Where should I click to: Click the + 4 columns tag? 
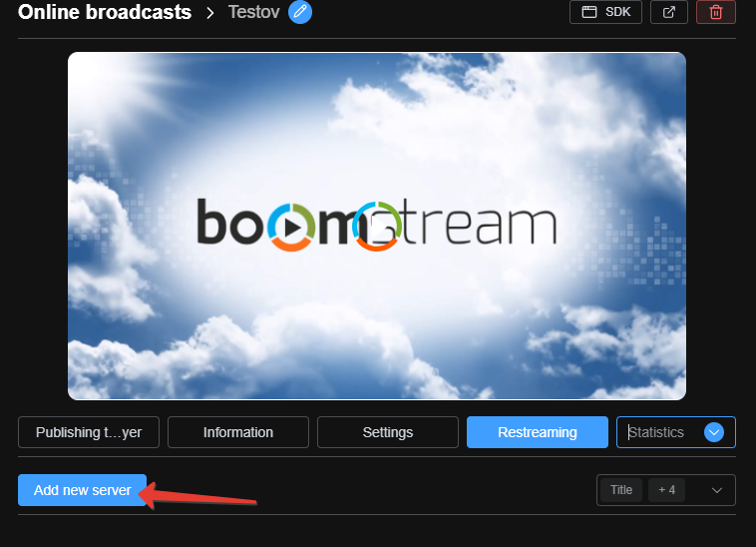(667, 490)
